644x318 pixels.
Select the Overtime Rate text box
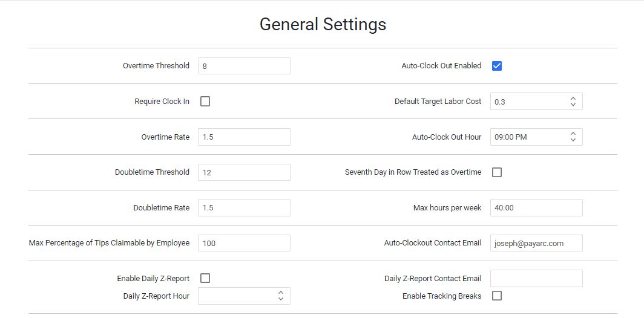tap(244, 137)
